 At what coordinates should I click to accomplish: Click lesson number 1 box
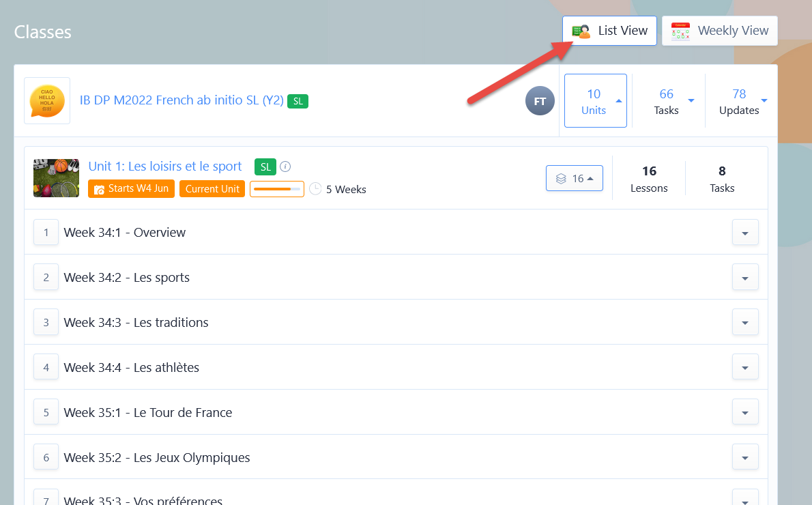pyautogui.click(x=46, y=233)
